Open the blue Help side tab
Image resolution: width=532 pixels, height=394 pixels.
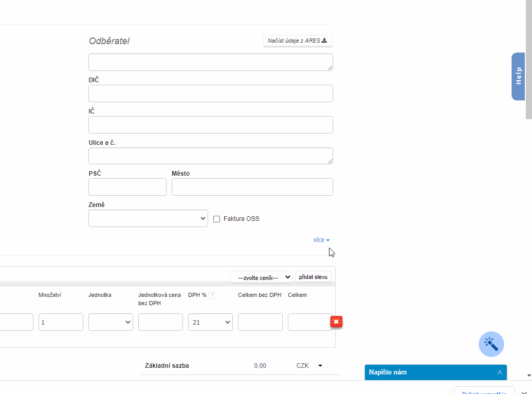518,76
